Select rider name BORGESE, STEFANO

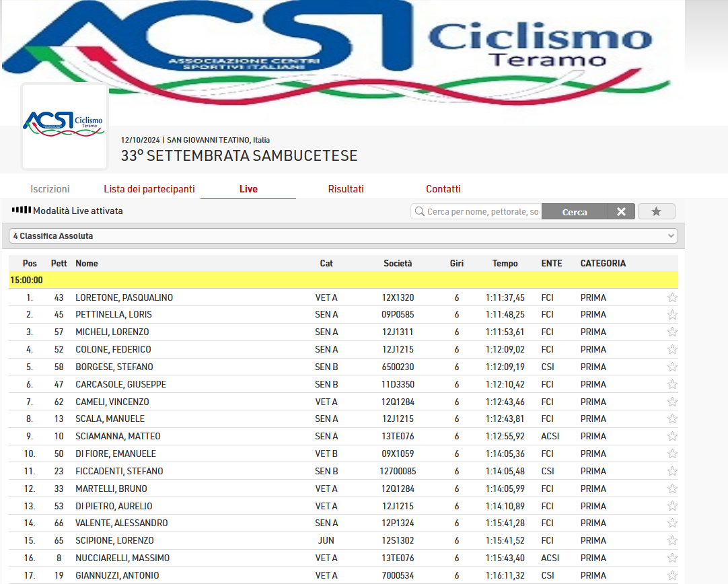[x=114, y=367]
